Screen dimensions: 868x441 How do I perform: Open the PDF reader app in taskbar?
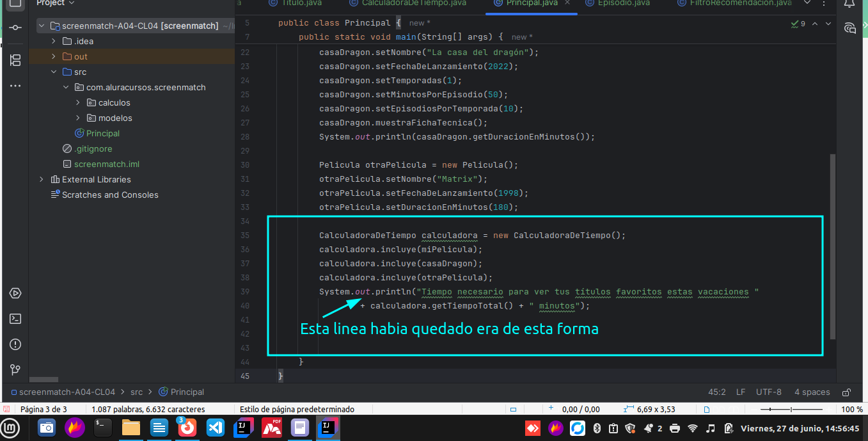pos(272,428)
